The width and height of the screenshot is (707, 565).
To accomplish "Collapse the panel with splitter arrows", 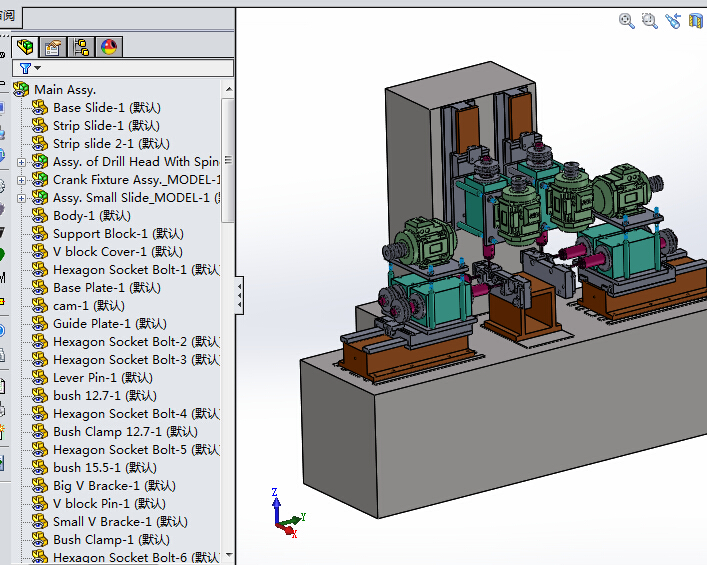I will coord(239,296).
